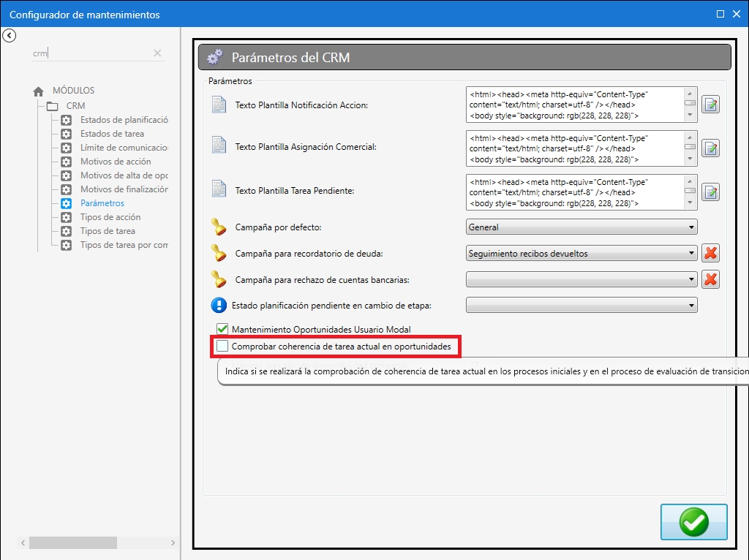Select Motivos de finalización tree item
Viewport: 749px width, 560px height.
[x=124, y=189]
